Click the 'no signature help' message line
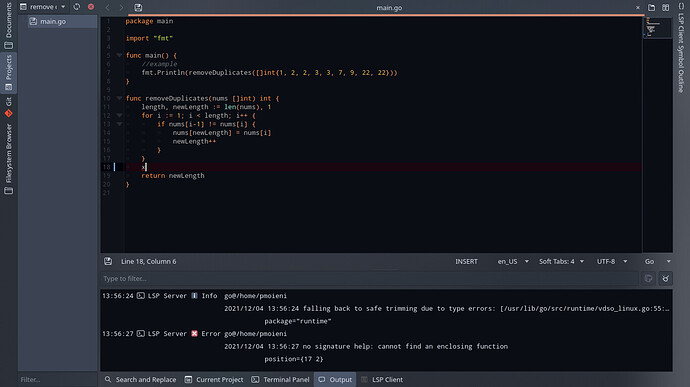 366,346
